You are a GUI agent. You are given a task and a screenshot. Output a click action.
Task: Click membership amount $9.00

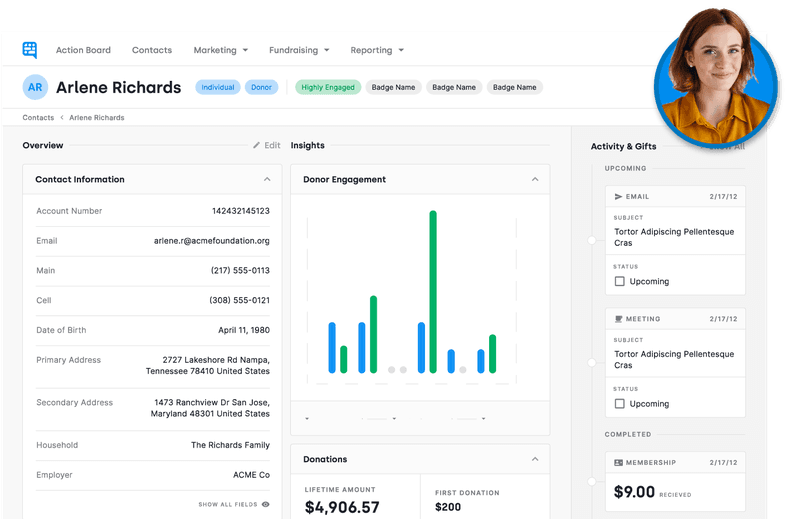(x=634, y=492)
